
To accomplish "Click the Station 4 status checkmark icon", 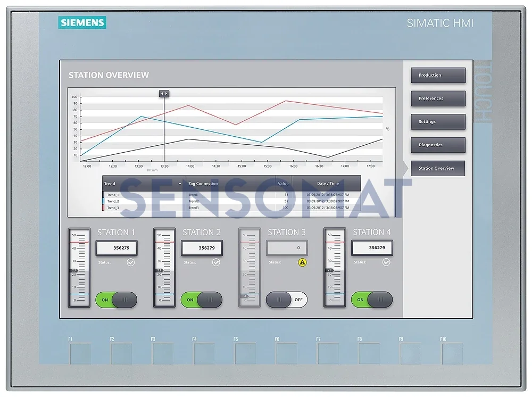I will pyautogui.click(x=386, y=262).
